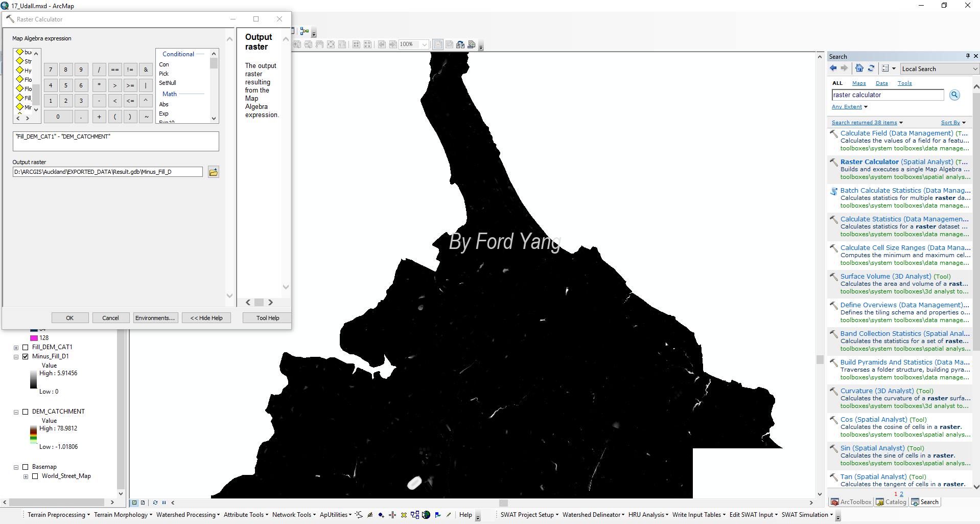Click DEM_CATCHMENT elevation color ramp
The width and height of the screenshot is (980, 524).
pos(33,435)
